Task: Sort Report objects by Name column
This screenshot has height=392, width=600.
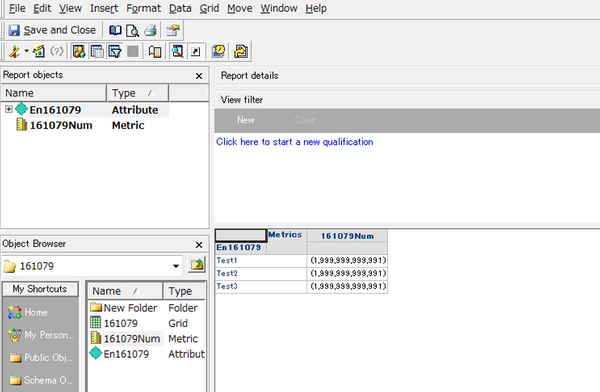Action: pos(54,93)
